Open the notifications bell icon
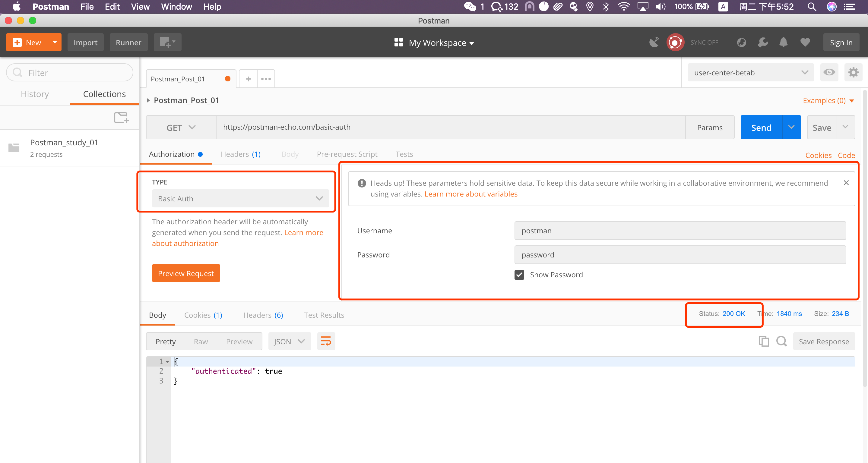868x463 pixels. tap(784, 43)
